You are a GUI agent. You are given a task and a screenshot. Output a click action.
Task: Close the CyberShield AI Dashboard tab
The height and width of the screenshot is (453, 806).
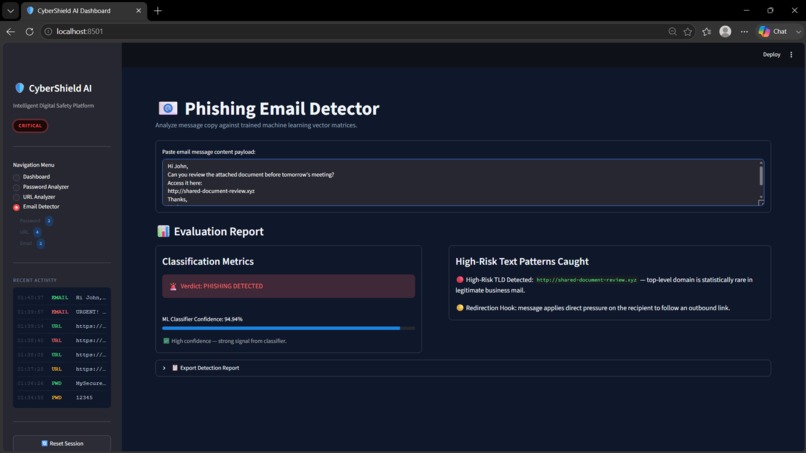[138, 10]
